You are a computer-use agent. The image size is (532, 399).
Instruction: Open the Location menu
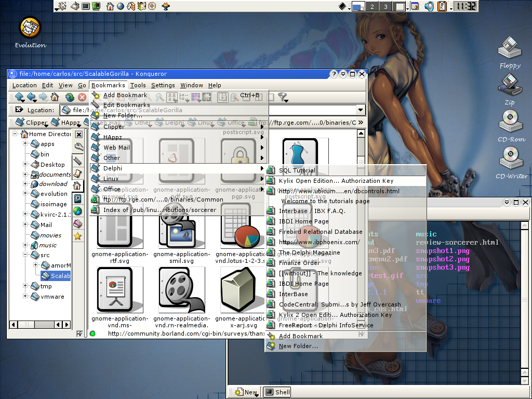click(x=24, y=85)
